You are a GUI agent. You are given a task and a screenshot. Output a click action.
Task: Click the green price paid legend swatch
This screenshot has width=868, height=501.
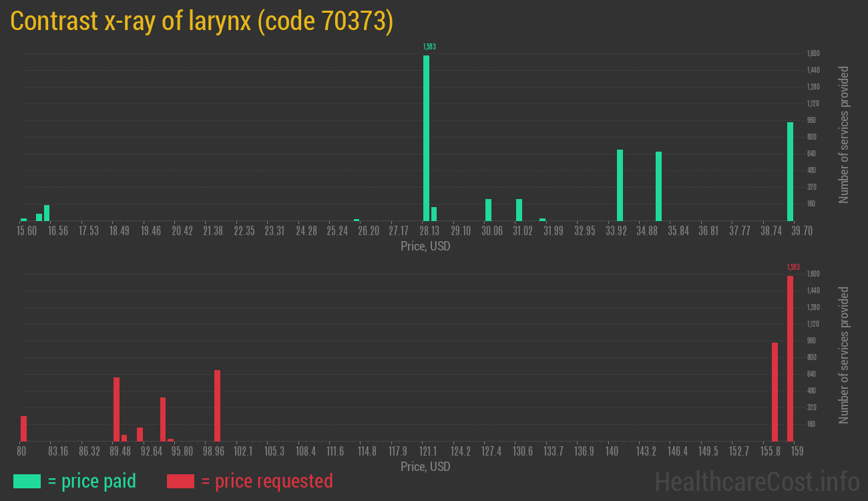pos(27,481)
